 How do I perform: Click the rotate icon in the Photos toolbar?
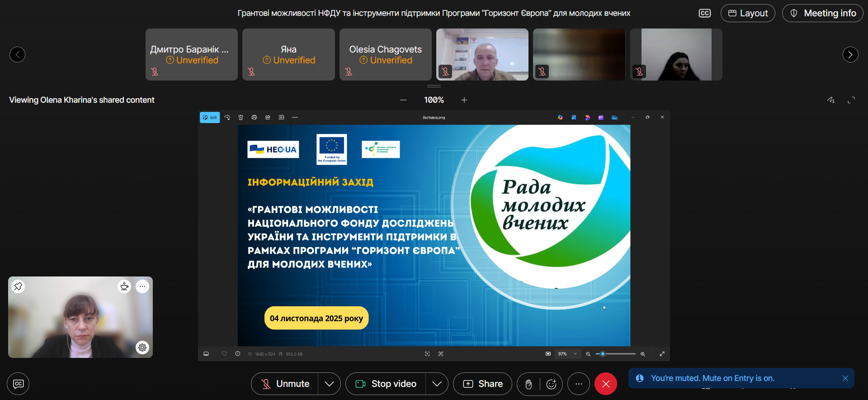[x=227, y=118]
